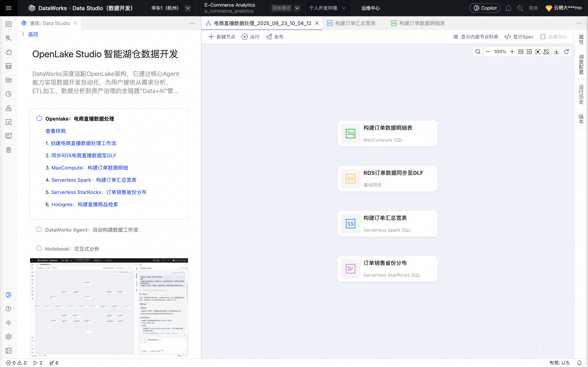Select the DataWorks Agent radio option
Screen dimensions: 588x367
click(39, 229)
